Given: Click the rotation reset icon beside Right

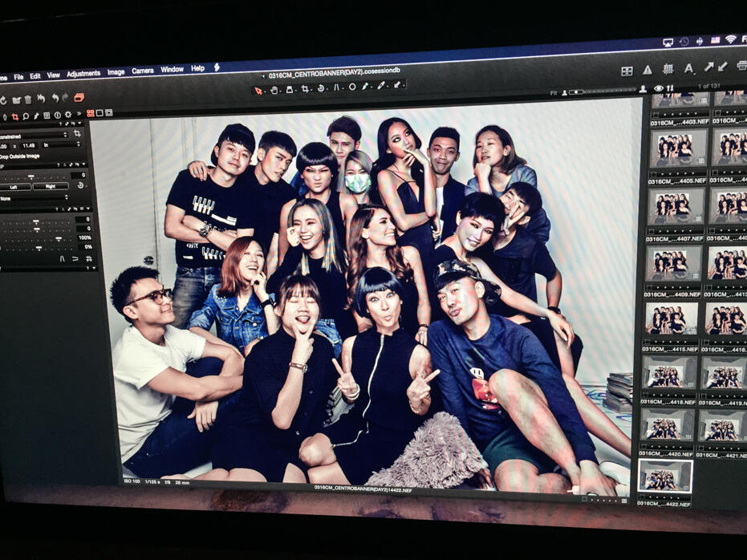Looking at the screenshot, I should pyautogui.click(x=80, y=185).
